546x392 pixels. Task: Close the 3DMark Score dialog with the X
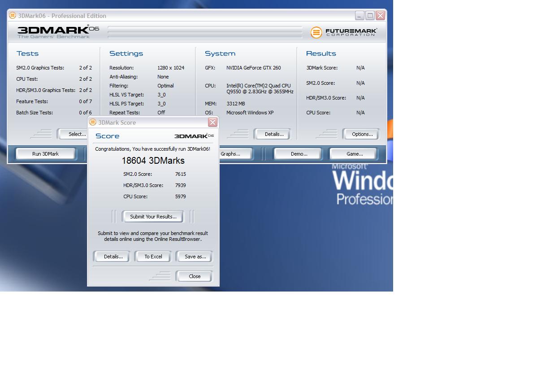pyautogui.click(x=212, y=122)
